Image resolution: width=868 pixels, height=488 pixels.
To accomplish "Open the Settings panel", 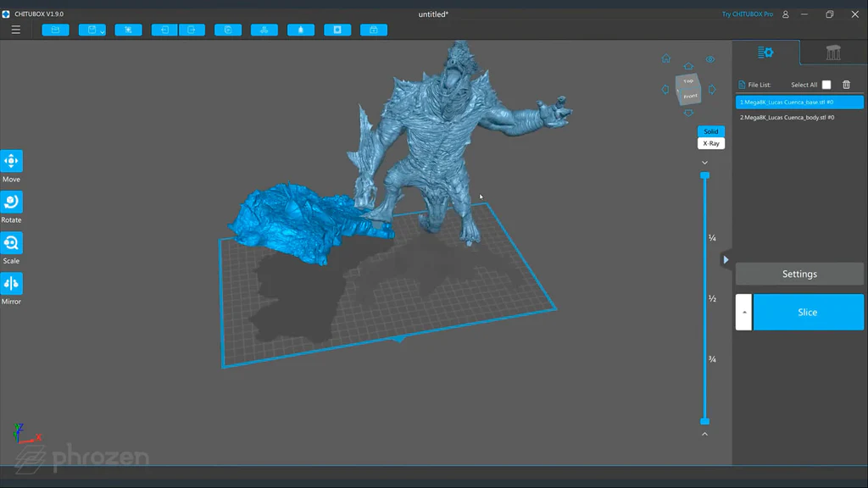I will [x=799, y=274].
